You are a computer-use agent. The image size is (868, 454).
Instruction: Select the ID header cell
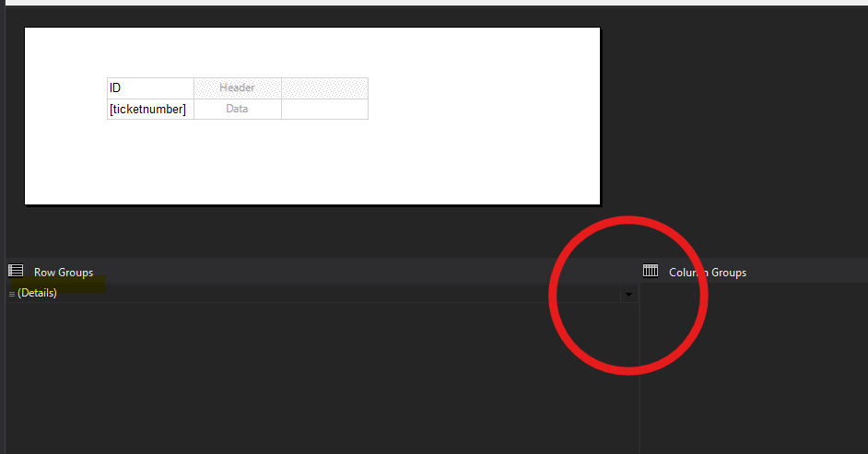click(150, 88)
